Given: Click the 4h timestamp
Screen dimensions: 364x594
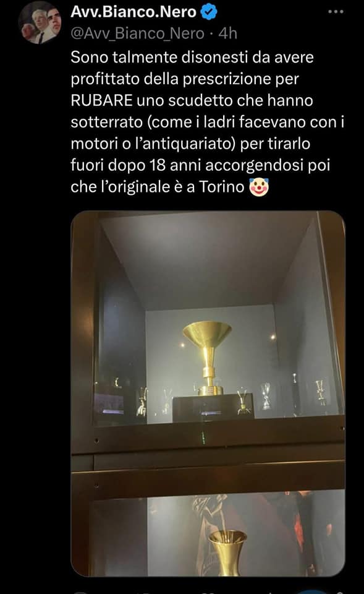Looking at the screenshot, I should coord(228,33).
